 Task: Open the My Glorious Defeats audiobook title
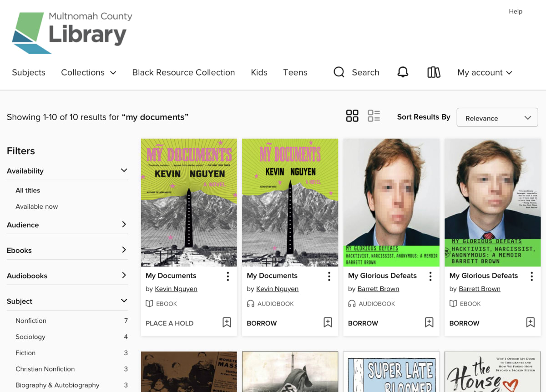382,276
